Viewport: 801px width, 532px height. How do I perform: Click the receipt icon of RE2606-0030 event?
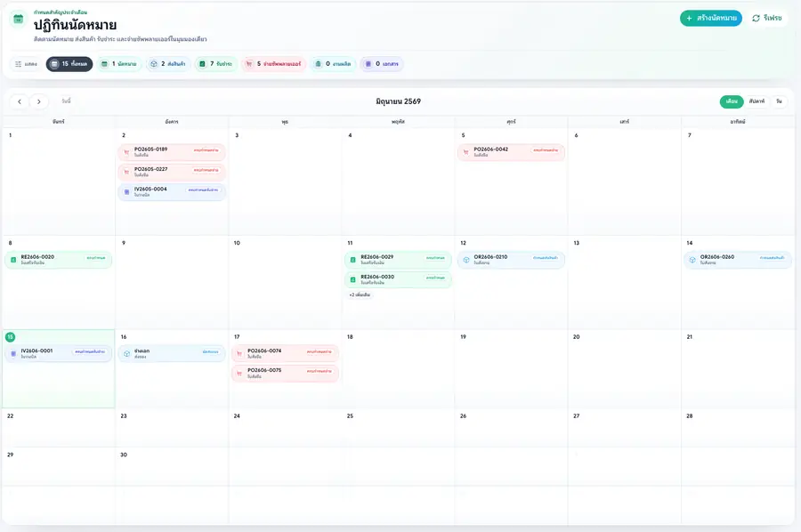pyautogui.click(x=353, y=279)
